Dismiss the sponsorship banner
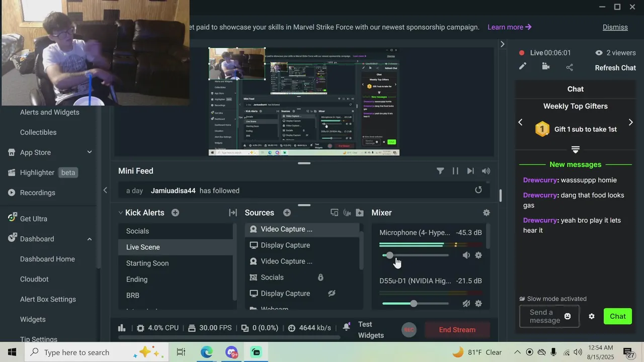Screen dimensions: 644x362 coord(615,27)
